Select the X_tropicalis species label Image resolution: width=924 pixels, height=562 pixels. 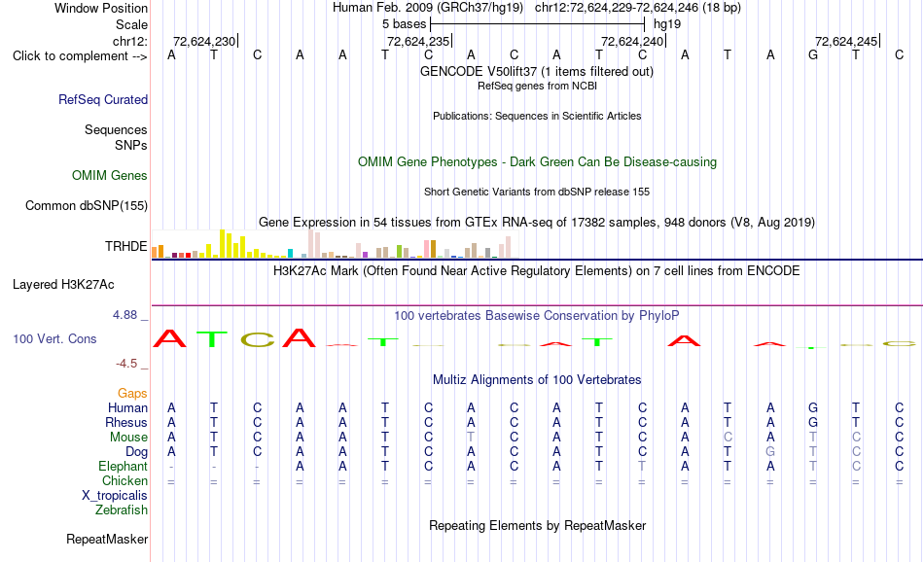tap(115, 496)
